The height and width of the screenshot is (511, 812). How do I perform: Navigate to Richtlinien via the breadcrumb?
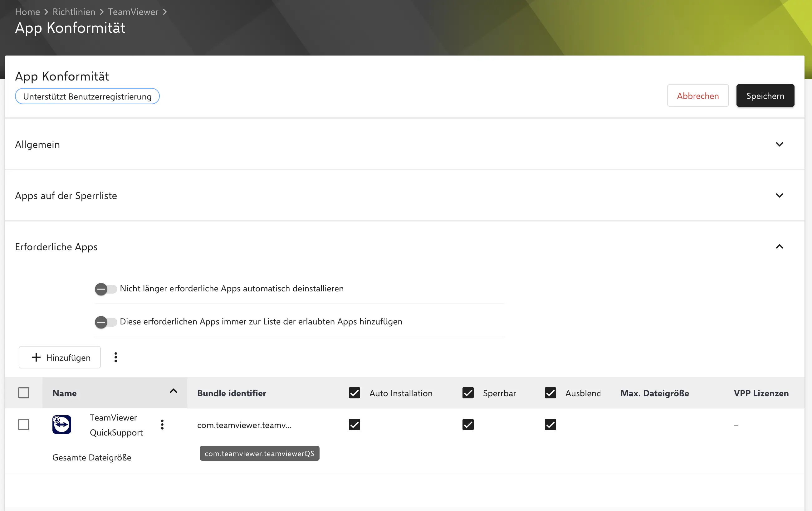point(74,12)
